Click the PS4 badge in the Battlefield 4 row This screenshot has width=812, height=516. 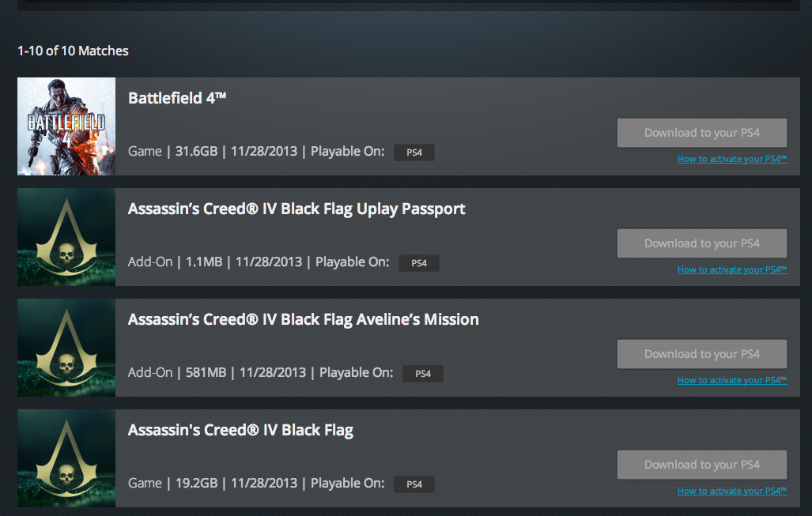point(414,153)
